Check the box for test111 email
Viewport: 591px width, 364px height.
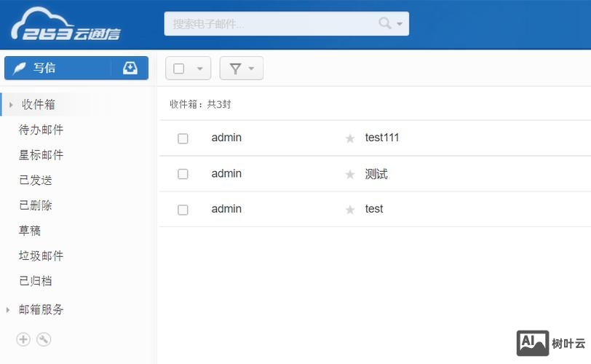point(183,138)
